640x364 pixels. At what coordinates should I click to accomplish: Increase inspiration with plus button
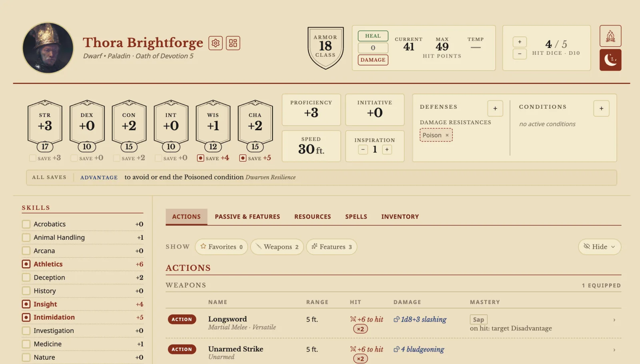pyautogui.click(x=387, y=149)
